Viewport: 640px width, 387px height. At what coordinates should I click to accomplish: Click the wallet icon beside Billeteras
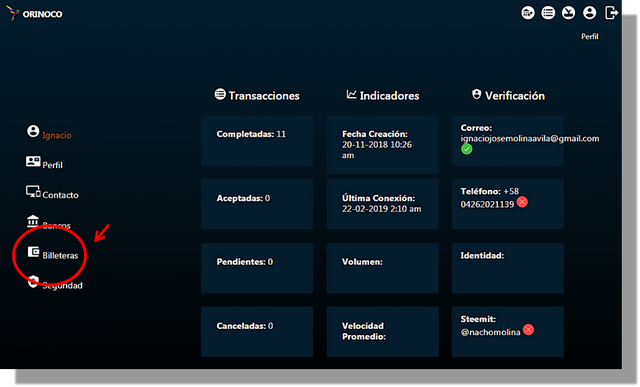(33, 251)
